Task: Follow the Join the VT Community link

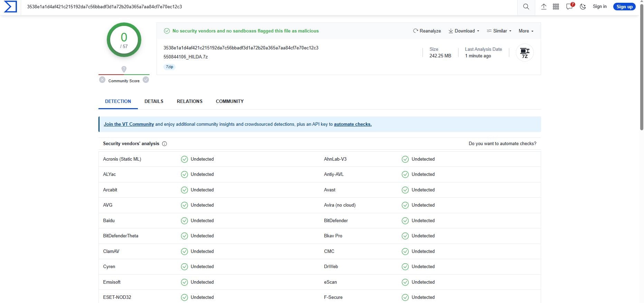Action: 129,124
